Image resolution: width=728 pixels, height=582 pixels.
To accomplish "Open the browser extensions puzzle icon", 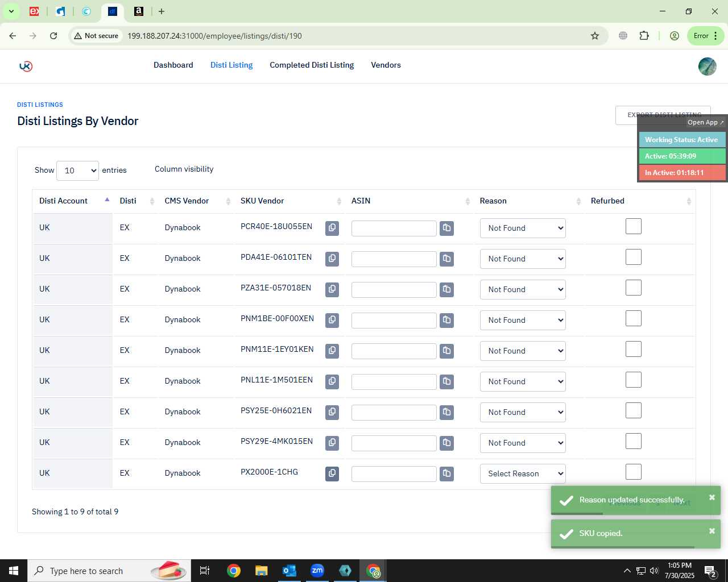I will (644, 36).
